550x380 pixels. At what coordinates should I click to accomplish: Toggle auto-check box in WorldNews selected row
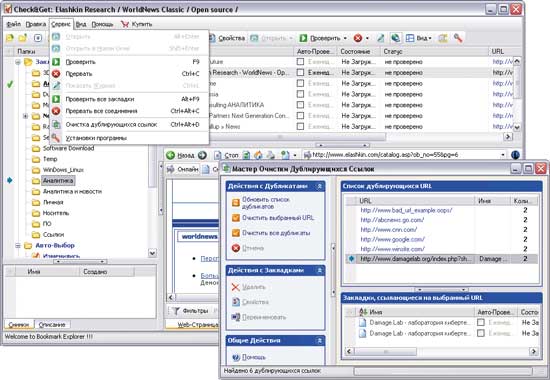coord(300,72)
